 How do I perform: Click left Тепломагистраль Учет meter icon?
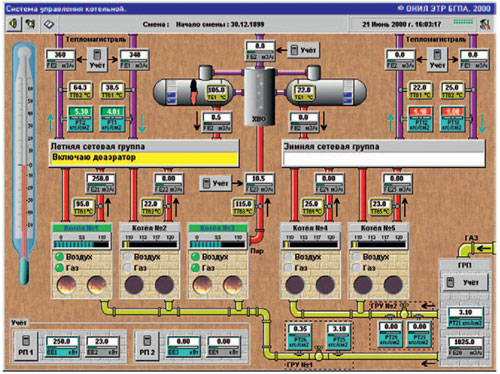coord(97,59)
